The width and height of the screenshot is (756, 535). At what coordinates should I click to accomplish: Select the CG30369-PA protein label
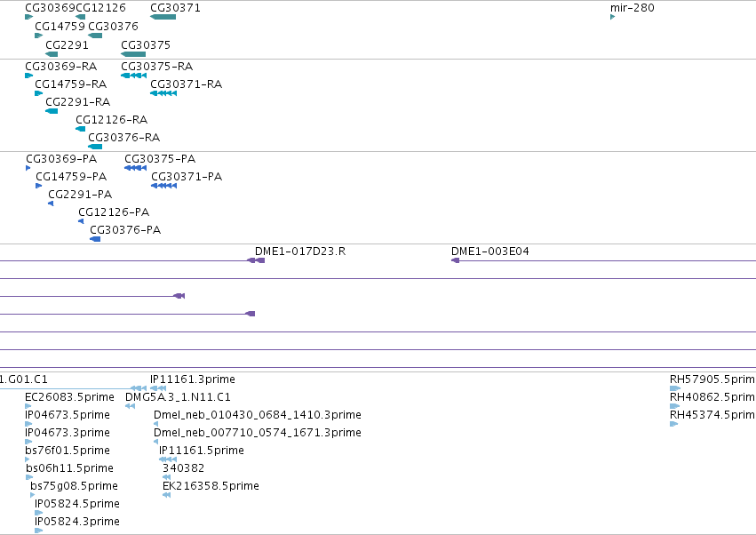[61, 159]
